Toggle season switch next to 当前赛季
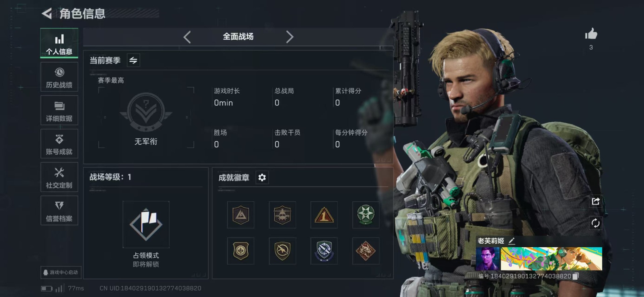The image size is (644, 297). tap(133, 60)
